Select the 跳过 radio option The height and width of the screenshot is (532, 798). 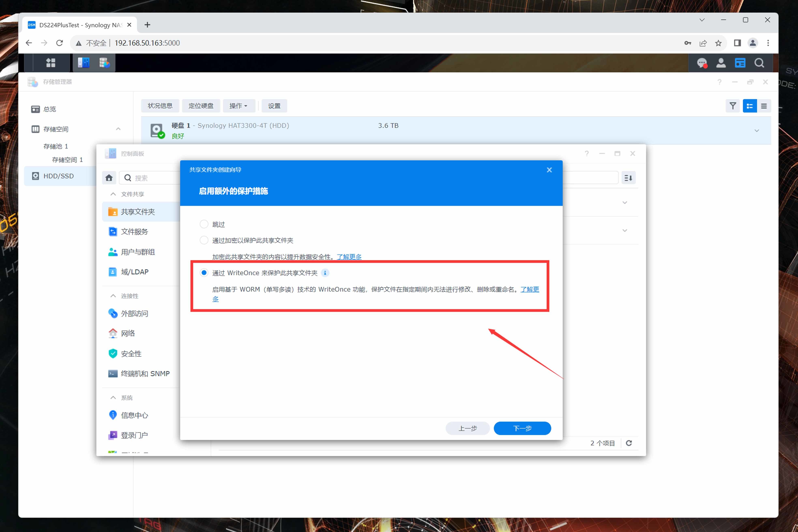pyautogui.click(x=204, y=224)
